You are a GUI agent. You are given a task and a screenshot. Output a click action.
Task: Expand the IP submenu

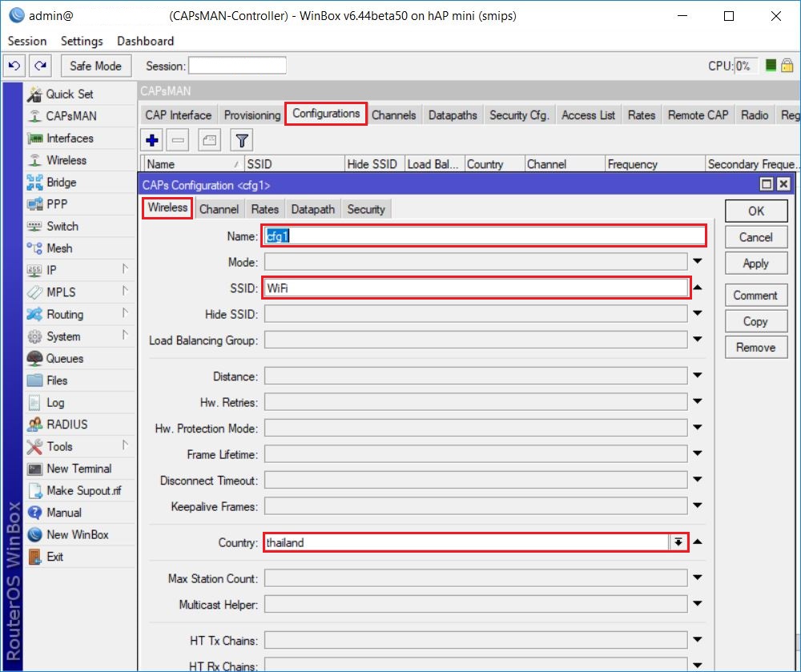pos(125,269)
